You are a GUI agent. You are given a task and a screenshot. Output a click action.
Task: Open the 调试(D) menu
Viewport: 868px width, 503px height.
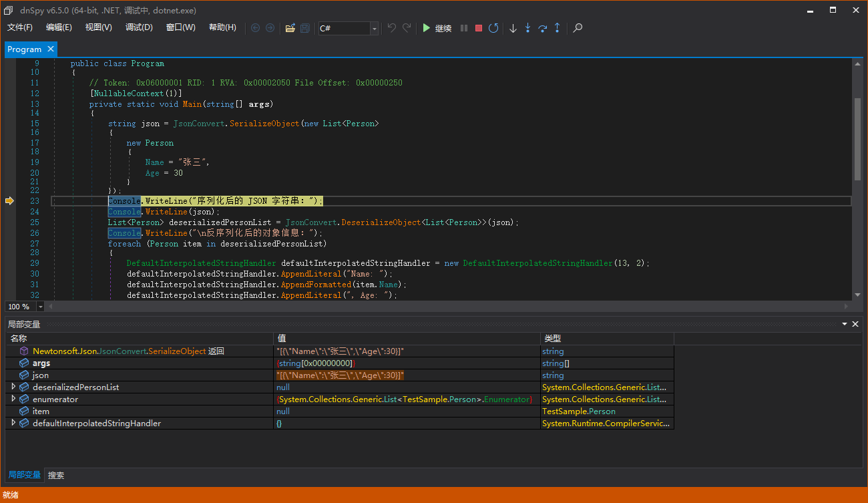tap(139, 27)
